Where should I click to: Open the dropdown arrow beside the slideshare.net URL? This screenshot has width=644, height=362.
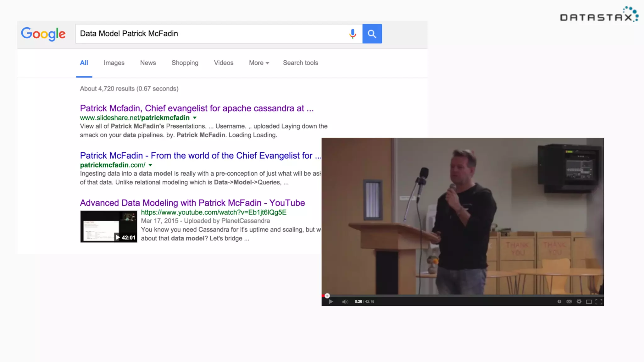click(195, 118)
